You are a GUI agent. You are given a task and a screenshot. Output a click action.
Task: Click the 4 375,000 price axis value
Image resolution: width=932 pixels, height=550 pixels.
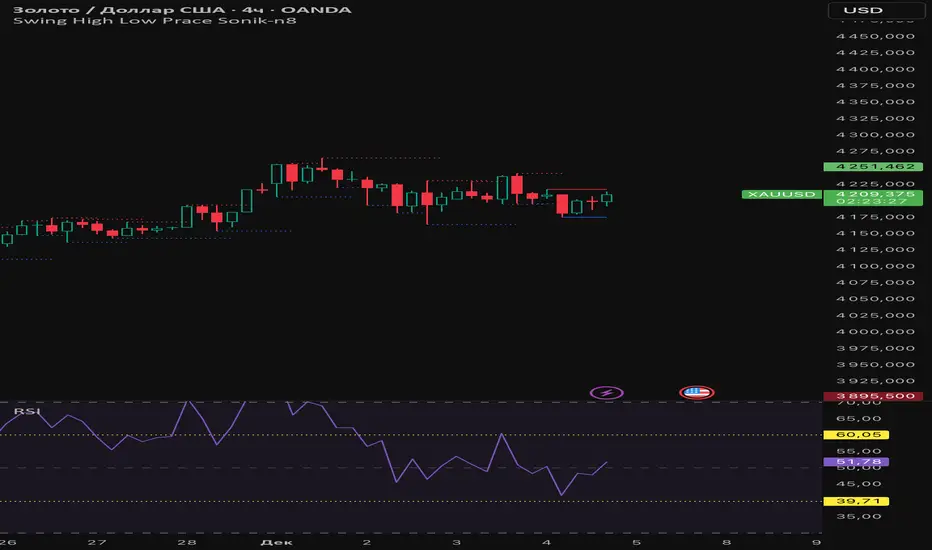click(x=875, y=86)
